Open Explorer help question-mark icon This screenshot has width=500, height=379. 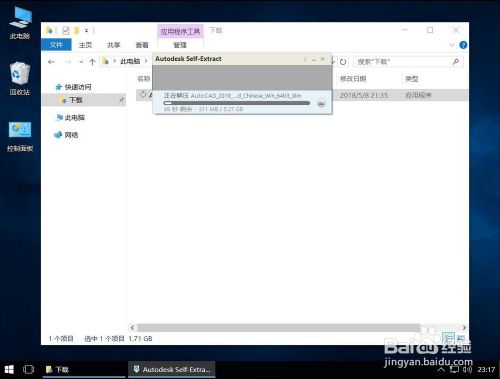click(x=463, y=45)
